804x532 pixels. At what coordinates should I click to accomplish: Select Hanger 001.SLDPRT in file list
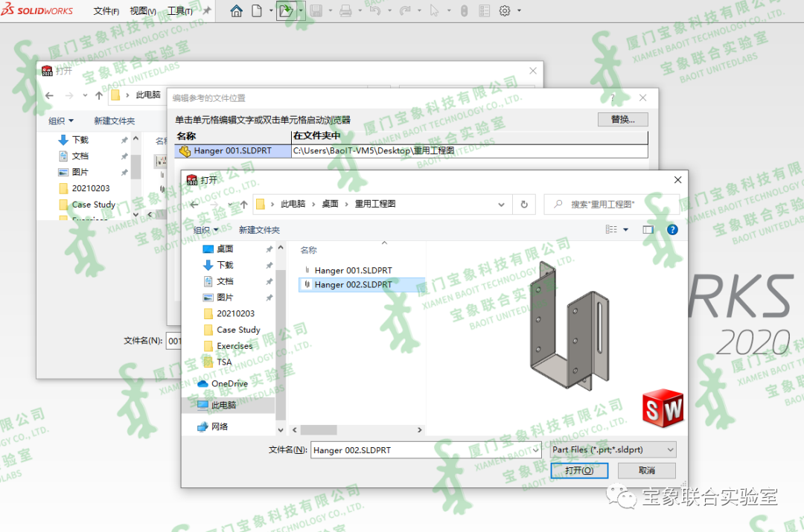(354, 270)
